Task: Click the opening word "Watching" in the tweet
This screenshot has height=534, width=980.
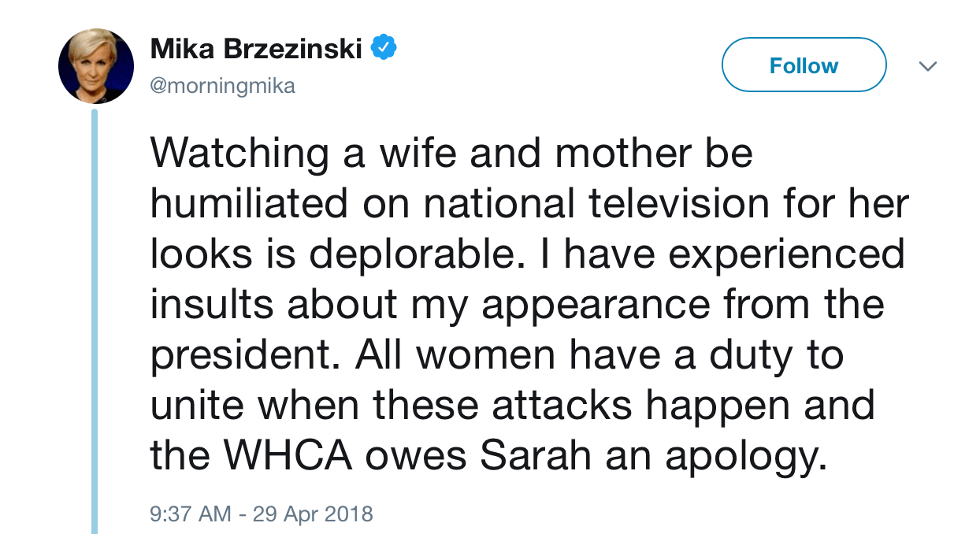Action: [x=239, y=155]
